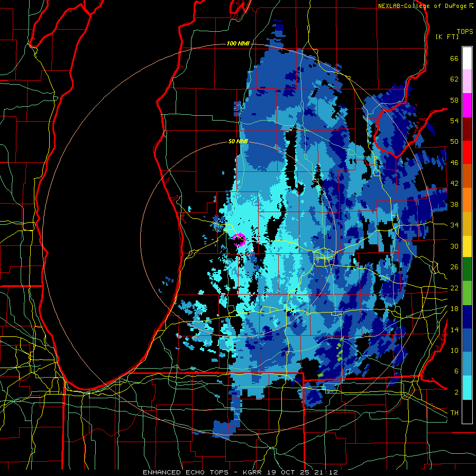Click the black TH threshold legend swatch
476x476 pixels.
pyautogui.click(x=467, y=411)
